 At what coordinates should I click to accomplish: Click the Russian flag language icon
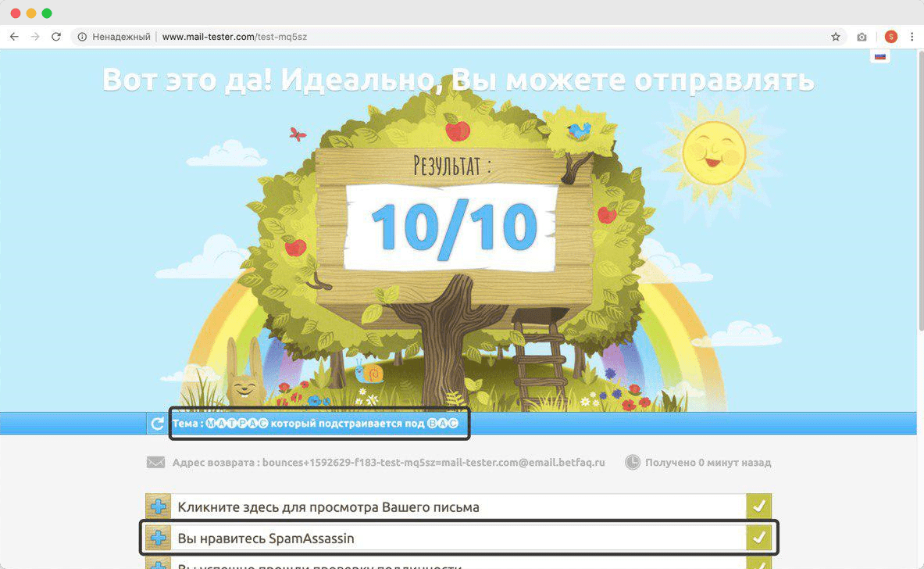pos(879,56)
